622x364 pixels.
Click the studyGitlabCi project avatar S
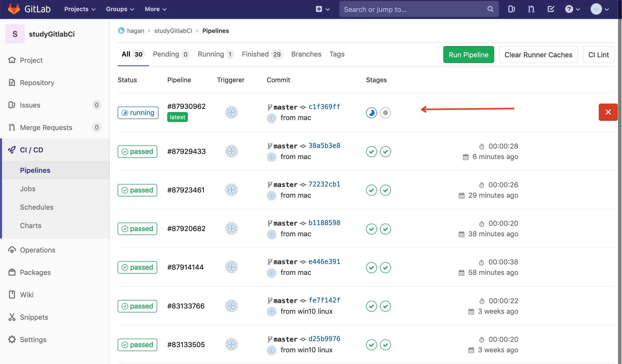(x=15, y=34)
